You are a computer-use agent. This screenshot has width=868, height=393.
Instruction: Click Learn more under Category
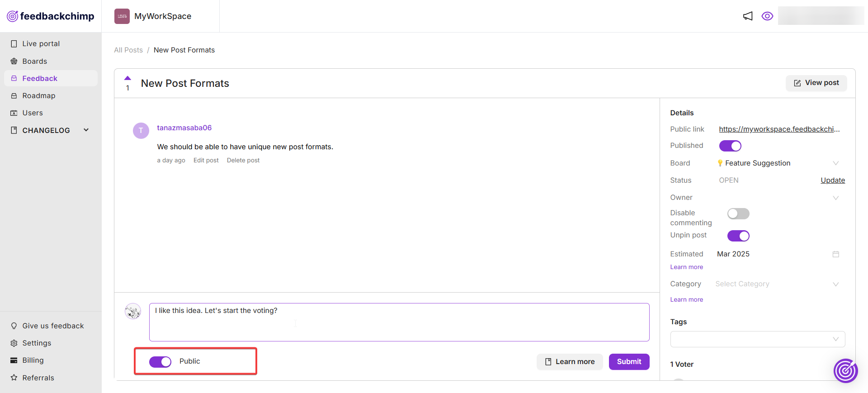686,300
